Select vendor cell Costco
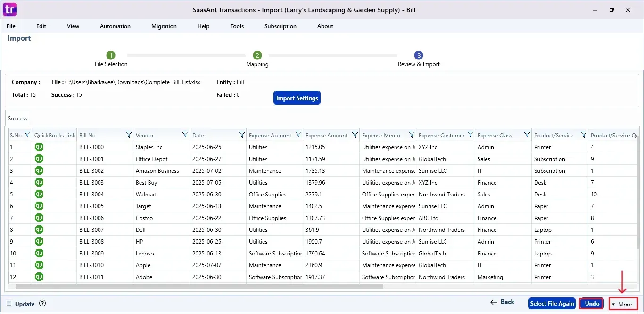Viewport: 644px width, 314px height. click(162, 218)
